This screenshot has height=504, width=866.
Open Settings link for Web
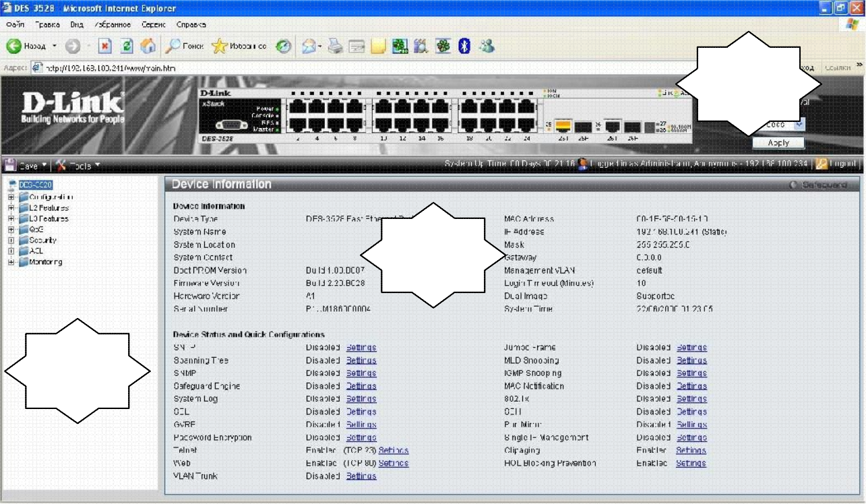[394, 463]
